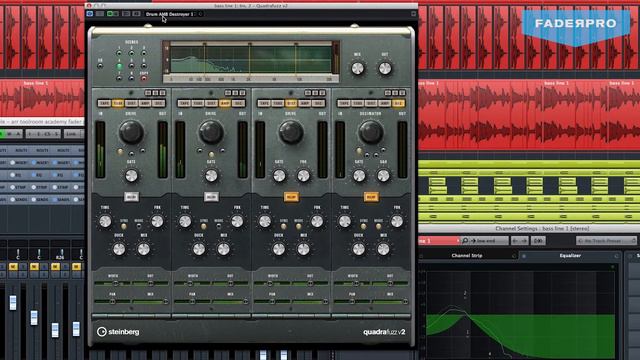Click the band 3 FBK knob beside GATE
Viewport: 640px width, 360px height.
click(x=303, y=176)
